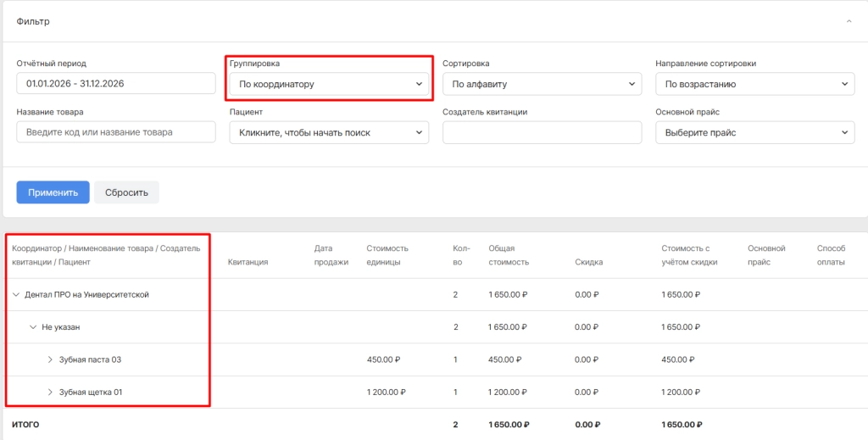The image size is (868, 440).
Task: Click the Применить button
Action: click(53, 192)
